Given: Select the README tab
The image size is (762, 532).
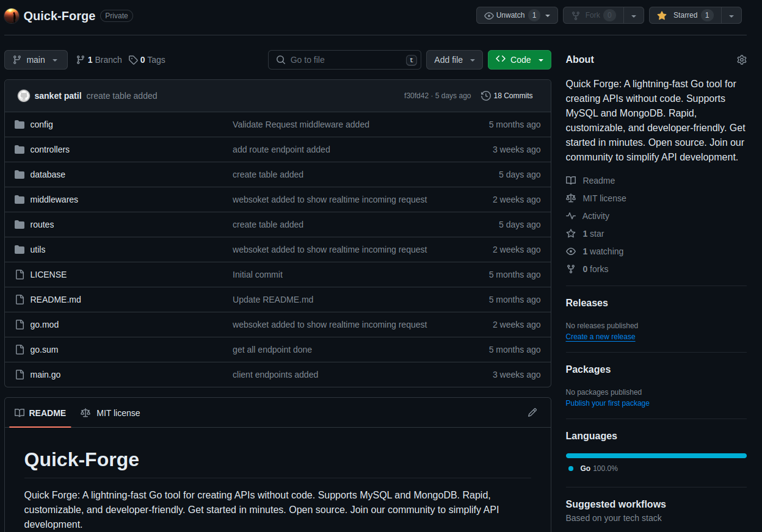Looking at the screenshot, I should [40, 413].
